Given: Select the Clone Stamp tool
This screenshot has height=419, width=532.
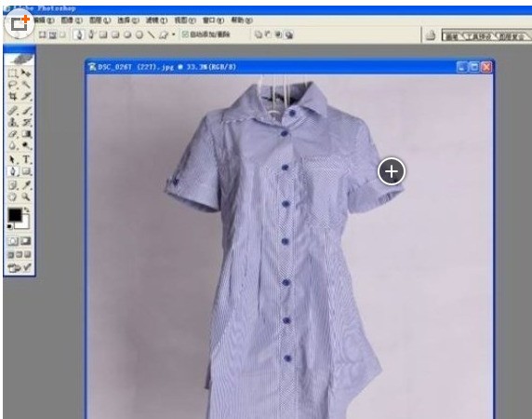Looking at the screenshot, I should coord(13,122).
